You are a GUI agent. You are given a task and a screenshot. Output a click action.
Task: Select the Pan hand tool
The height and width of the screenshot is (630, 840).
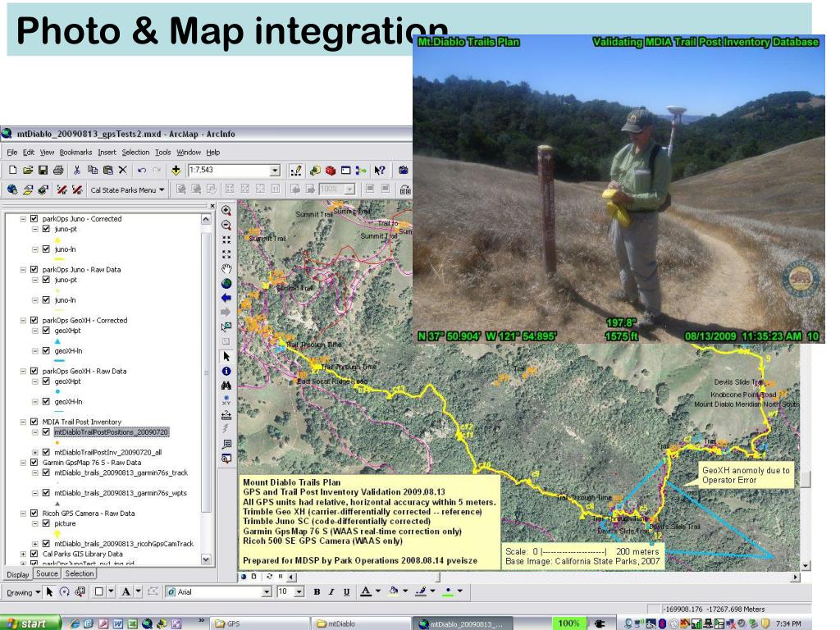[226, 268]
